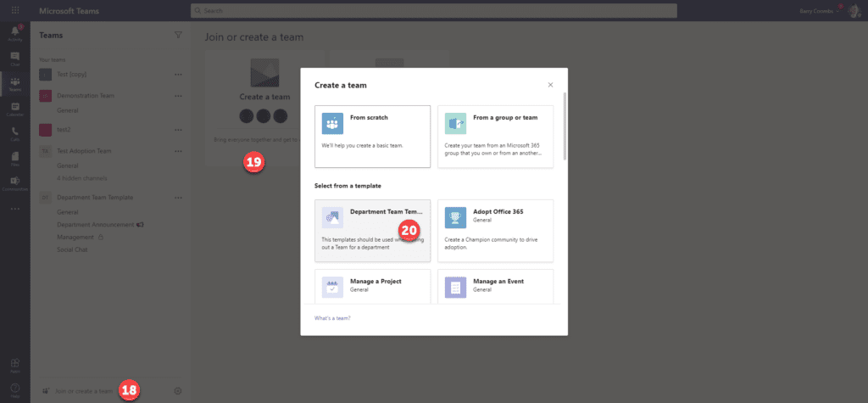868x403 pixels.
Task: Show more apps via sidebar ellipsis
Action: 15,209
